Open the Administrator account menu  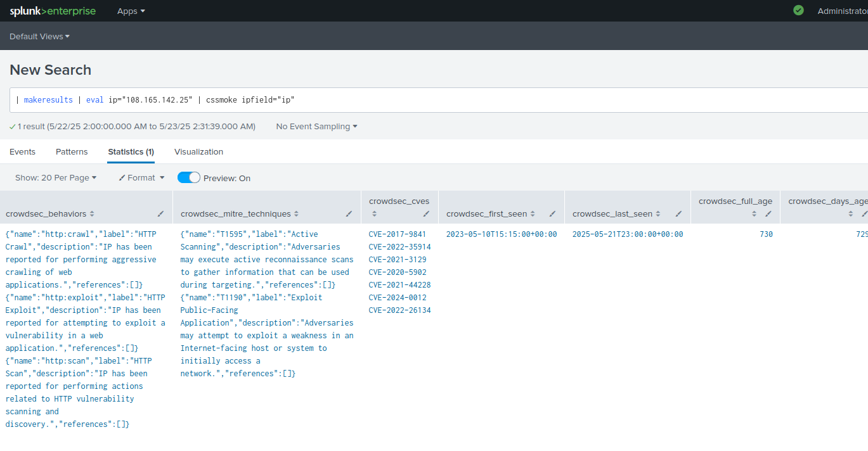coord(842,11)
